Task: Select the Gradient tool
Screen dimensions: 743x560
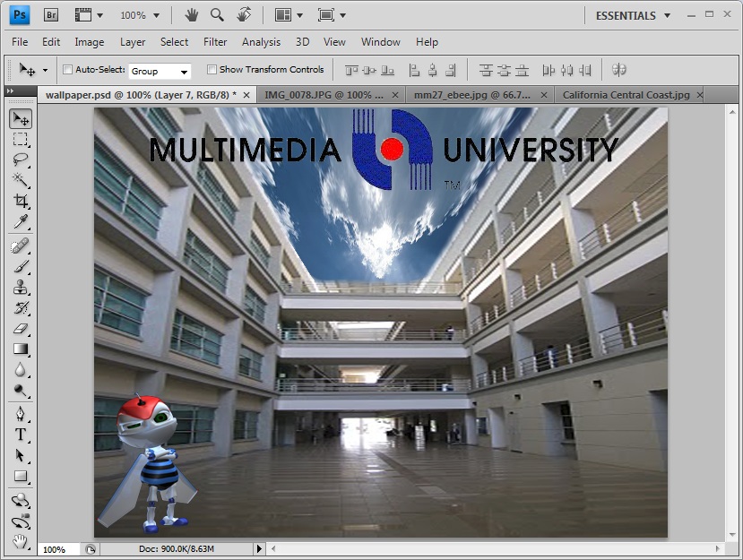Action: pos(21,349)
